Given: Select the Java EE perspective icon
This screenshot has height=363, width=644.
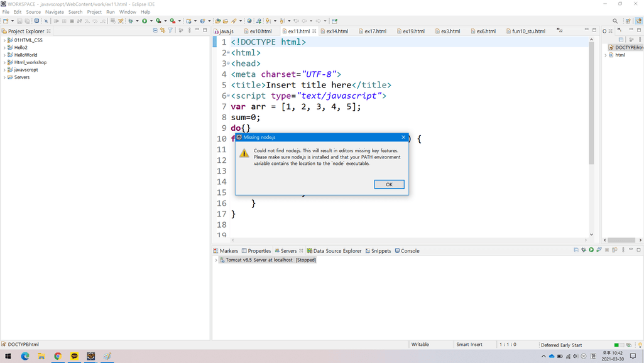Looking at the screenshot, I should 639,21.
